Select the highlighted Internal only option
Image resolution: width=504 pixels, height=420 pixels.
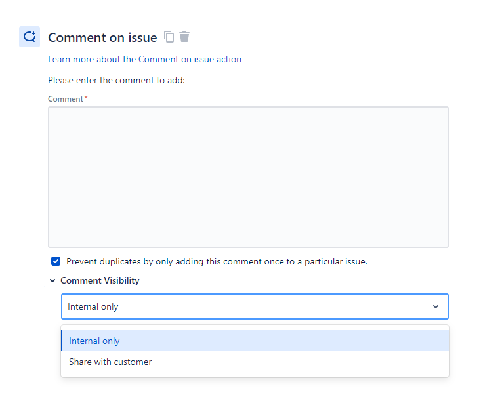coord(255,341)
